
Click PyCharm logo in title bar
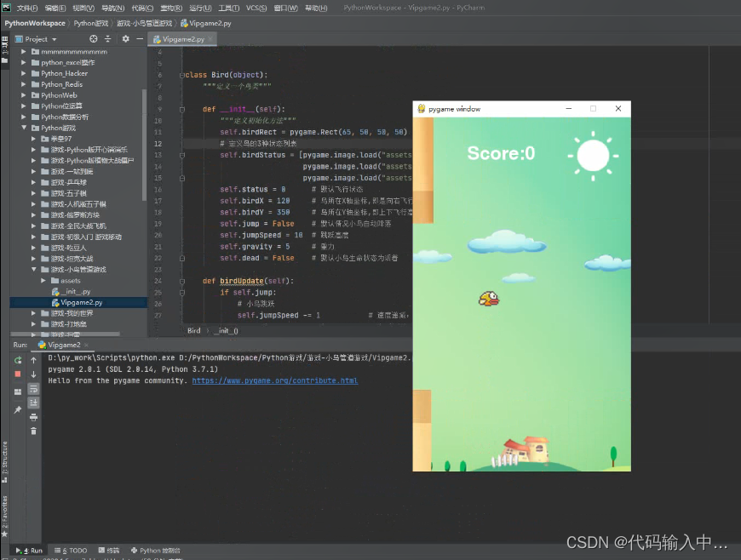click(x=6, y=7)
